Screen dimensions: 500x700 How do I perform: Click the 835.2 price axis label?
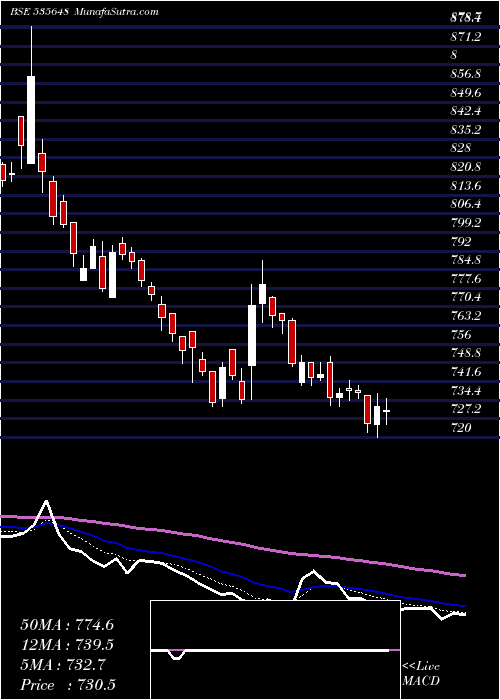(465, 130)
